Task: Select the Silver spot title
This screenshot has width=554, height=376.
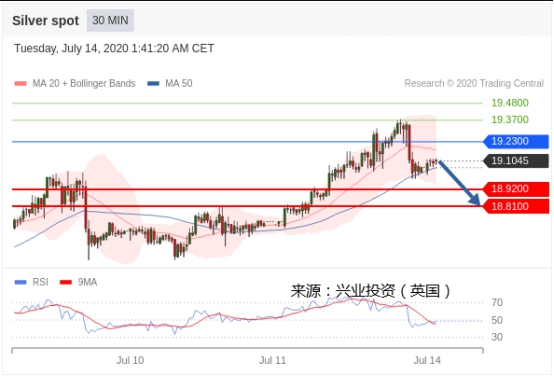Action: click(46, 20)
